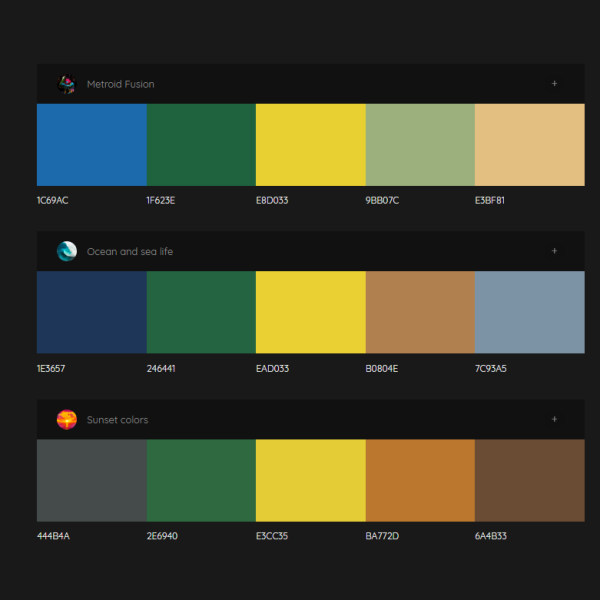
Task: Select the slate blue 7C93A5 swatch
Action: point(529,312)
